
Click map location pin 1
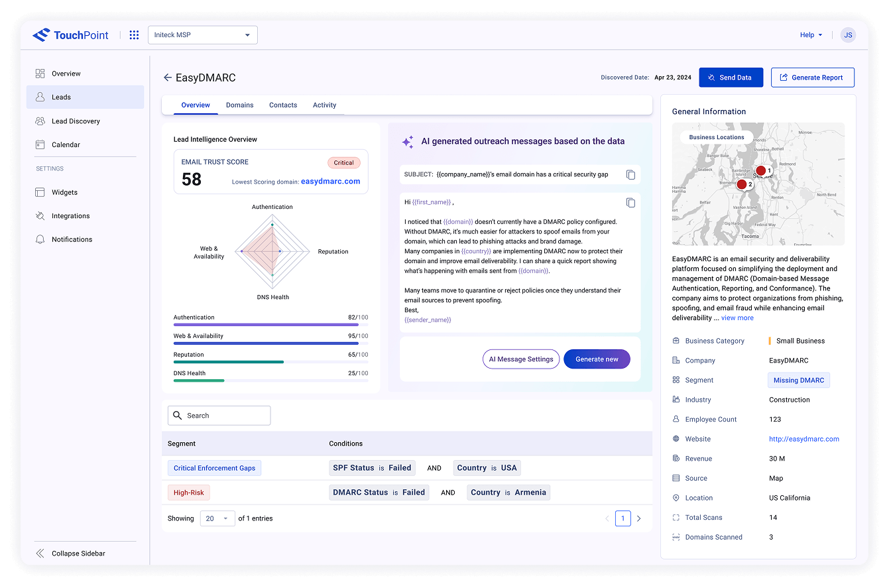point(761,170)
